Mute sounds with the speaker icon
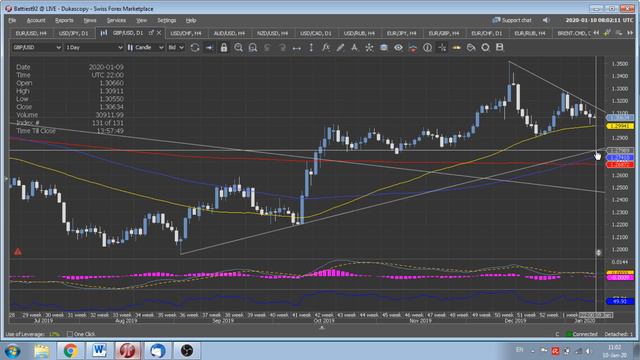 (x=546, y=20)
